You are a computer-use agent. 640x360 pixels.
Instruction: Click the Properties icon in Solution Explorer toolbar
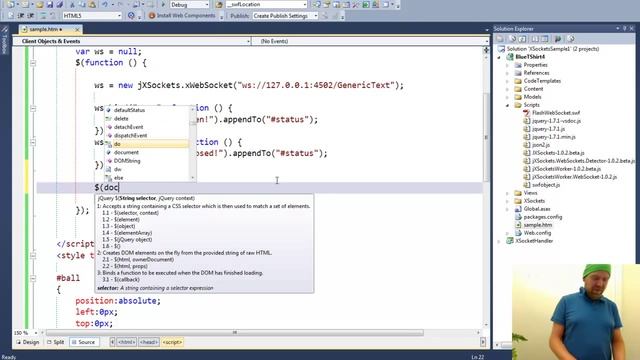(500, 39)
